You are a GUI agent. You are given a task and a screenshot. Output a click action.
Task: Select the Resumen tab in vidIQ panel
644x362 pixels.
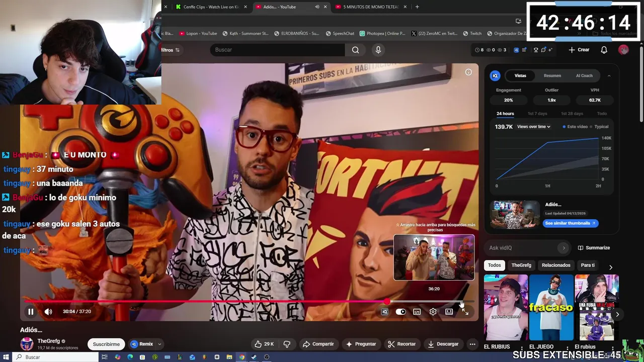tap(552, 75)
